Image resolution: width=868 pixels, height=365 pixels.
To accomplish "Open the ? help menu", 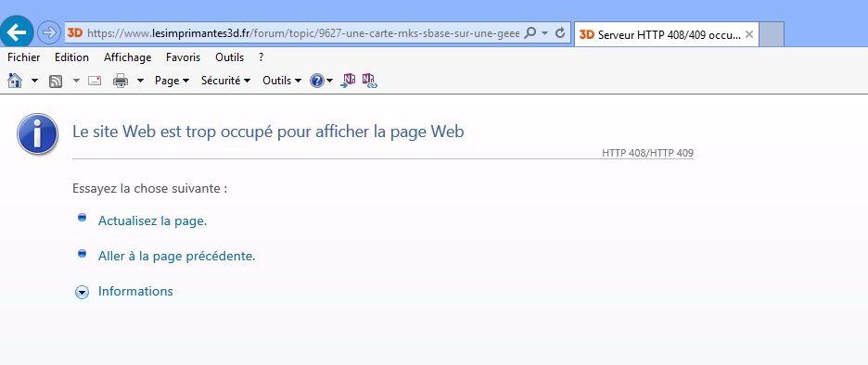I will [x=261, y=57].
